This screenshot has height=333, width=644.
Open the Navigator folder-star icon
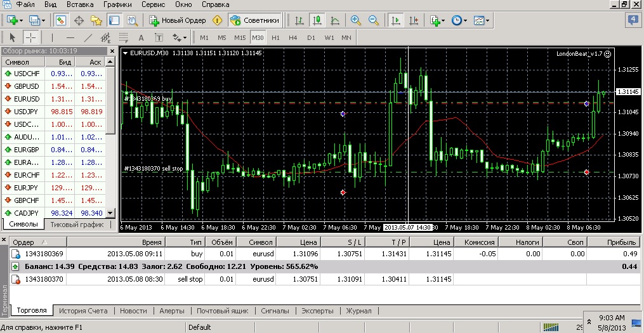point(96,20)
